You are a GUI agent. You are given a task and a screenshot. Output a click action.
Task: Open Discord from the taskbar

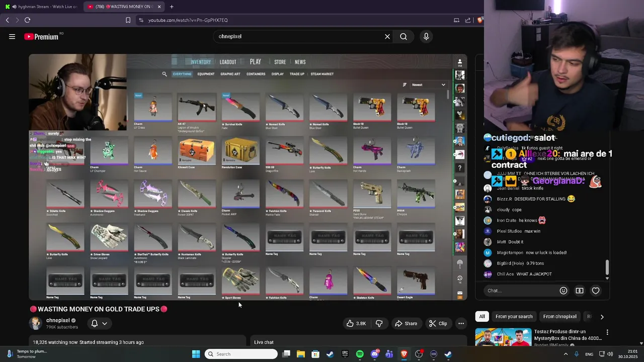pos(374,354)
